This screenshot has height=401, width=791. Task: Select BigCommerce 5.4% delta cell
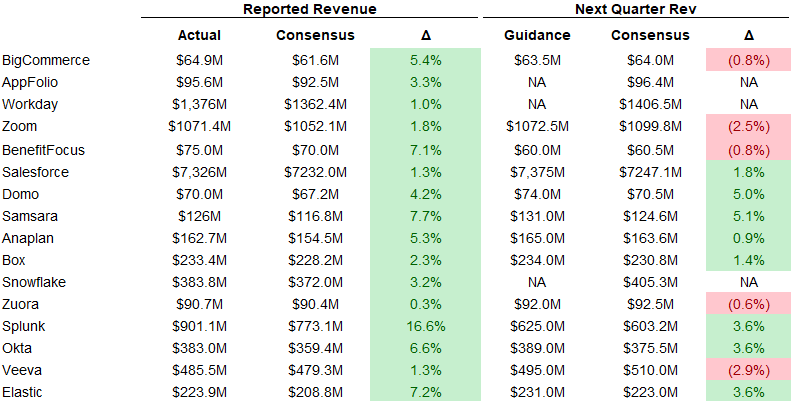pyautogui.click(x=426, y=61)
